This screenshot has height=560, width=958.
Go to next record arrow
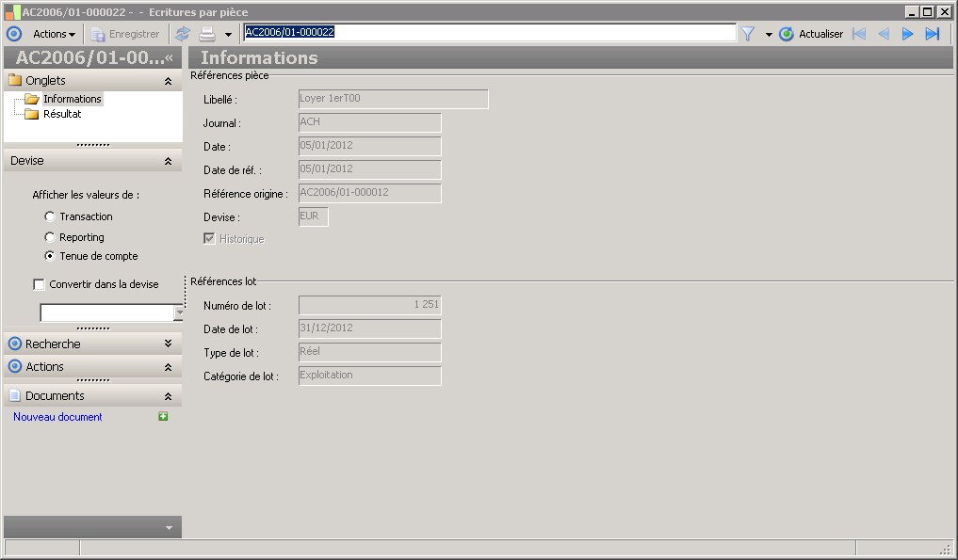pos(908,34)
